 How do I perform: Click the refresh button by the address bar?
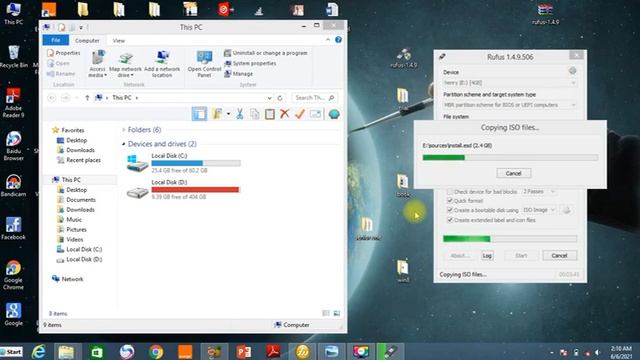point(280,98)
